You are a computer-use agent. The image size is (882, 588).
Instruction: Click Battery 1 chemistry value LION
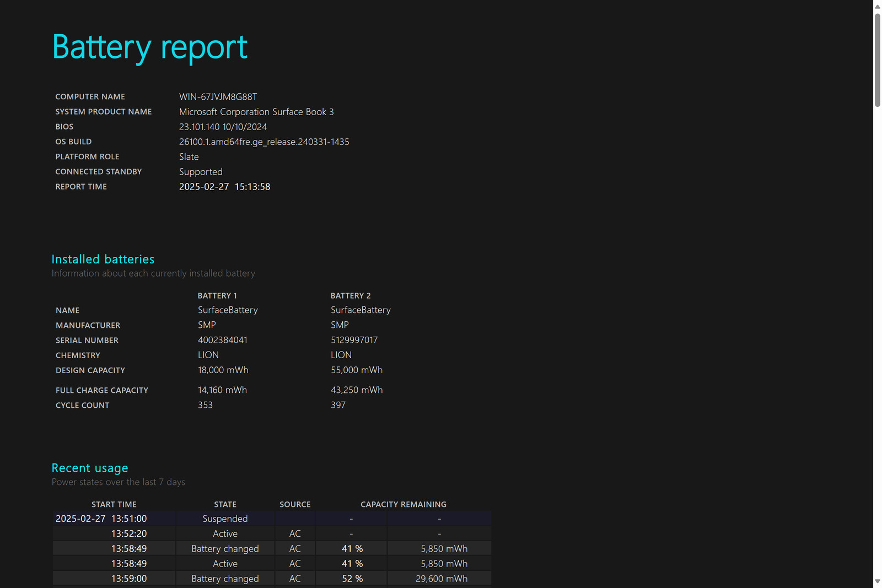tap(208, 355)
